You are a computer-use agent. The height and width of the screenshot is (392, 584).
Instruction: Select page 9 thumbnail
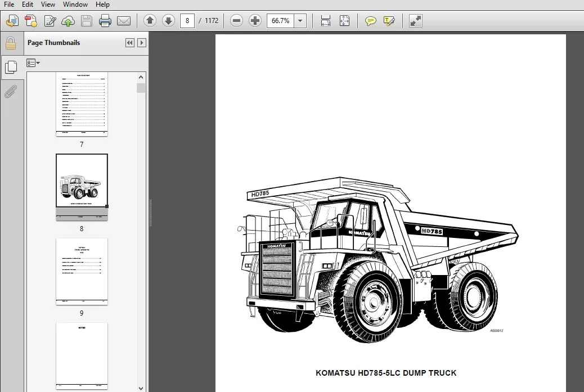point(82,272)
